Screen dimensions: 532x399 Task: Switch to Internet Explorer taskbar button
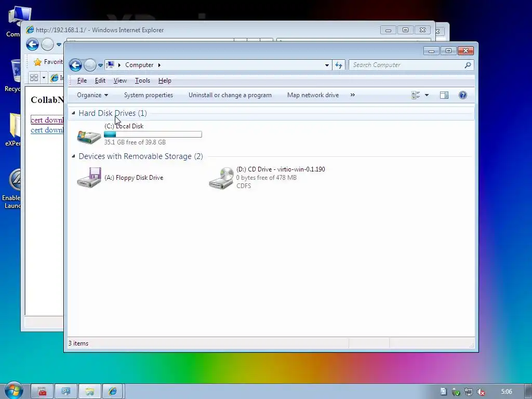click(113, 392)
